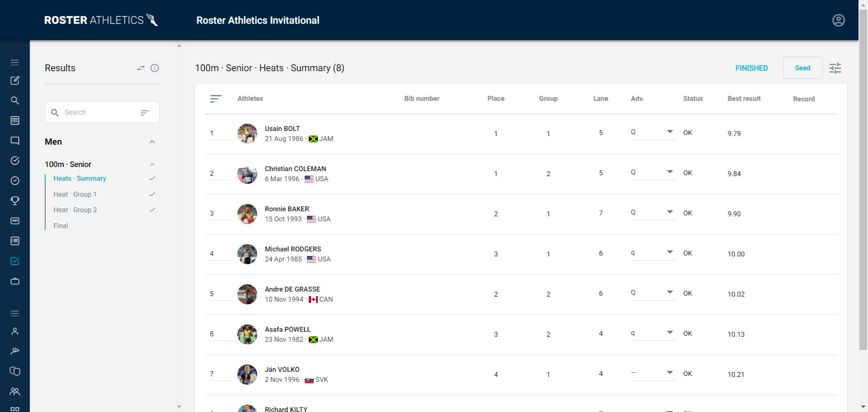Open the runner athlete icon in the sidebar
This screenshot has width=868, height=412.
point(15,350)
